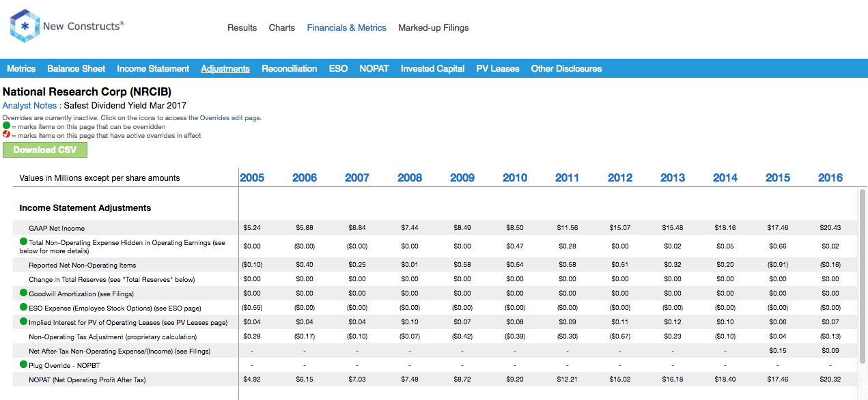
Task: Select the 2009 year heading
Action: coord(462,178)
